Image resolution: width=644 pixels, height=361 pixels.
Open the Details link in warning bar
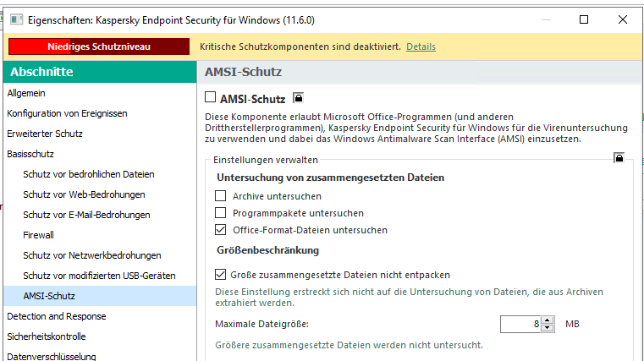[x=421, y=46]
